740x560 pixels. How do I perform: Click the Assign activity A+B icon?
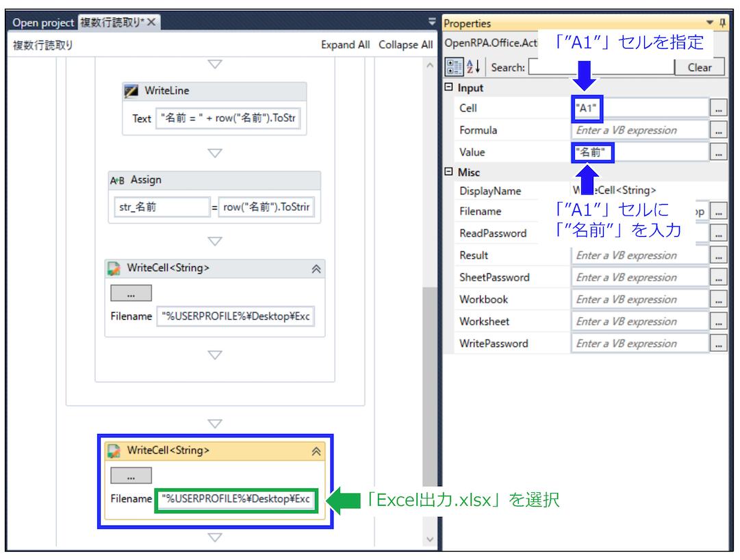pyautogui.click(x=117, y=180)
